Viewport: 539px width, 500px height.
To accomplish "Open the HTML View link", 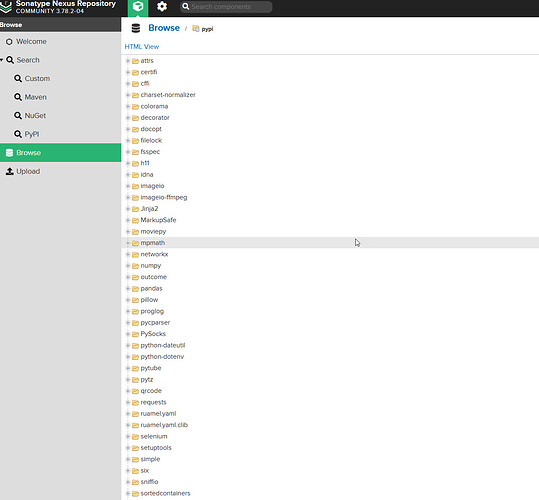I will tap(142, 47).
